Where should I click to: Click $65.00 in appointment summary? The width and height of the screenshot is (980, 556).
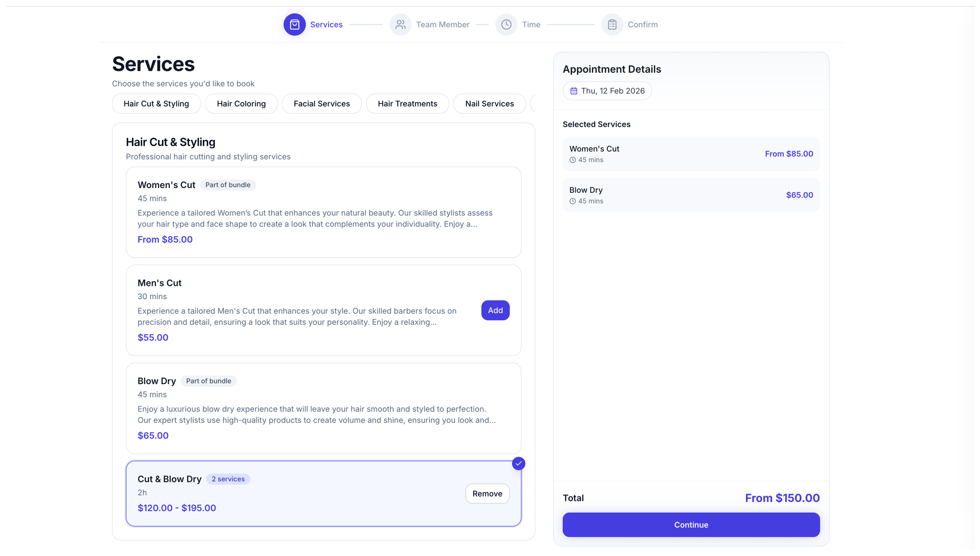coord(800,195)
